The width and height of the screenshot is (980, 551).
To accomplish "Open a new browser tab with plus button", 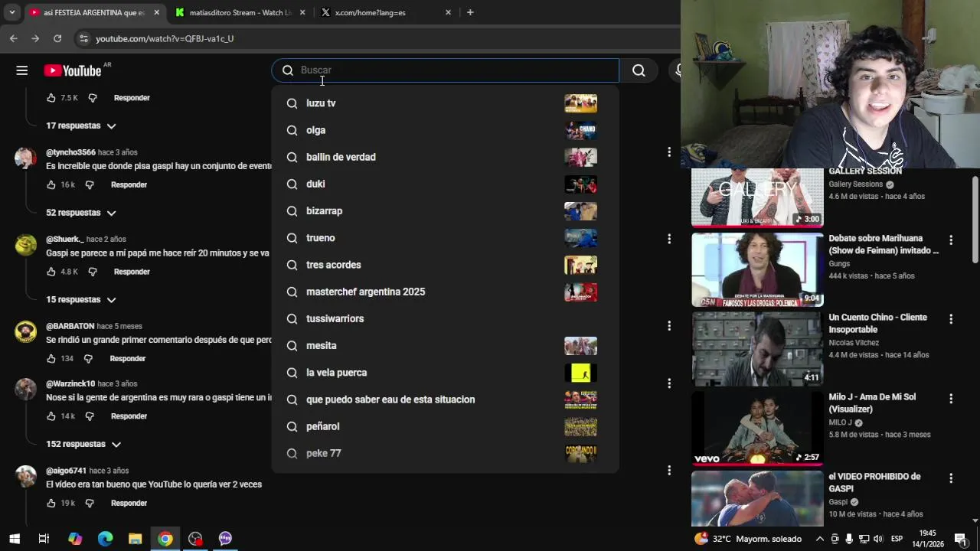I will [x=470, y=12].
